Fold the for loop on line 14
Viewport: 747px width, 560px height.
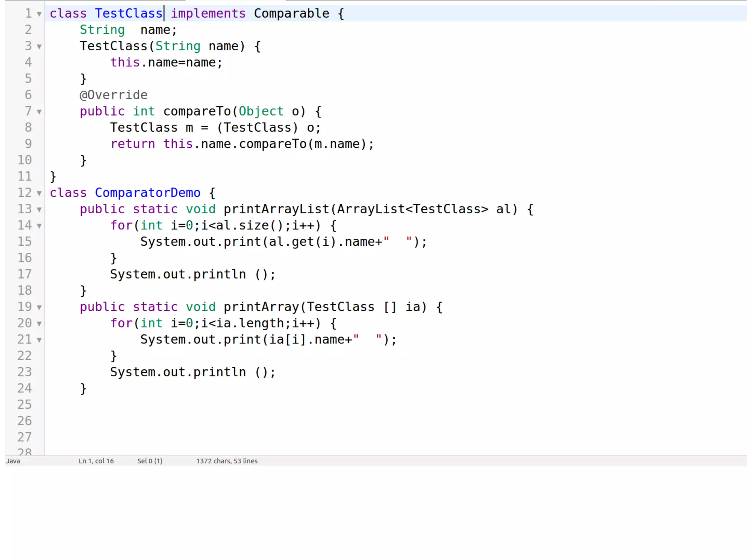pos(39,226)
